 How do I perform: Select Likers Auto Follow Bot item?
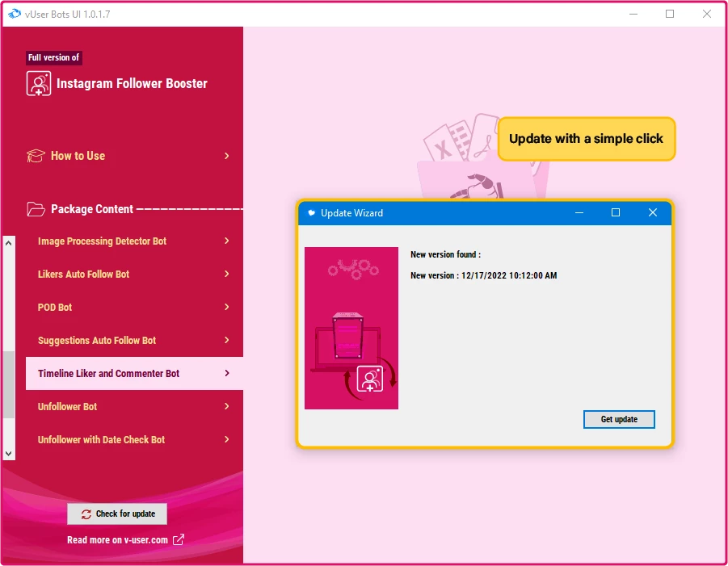134,275
